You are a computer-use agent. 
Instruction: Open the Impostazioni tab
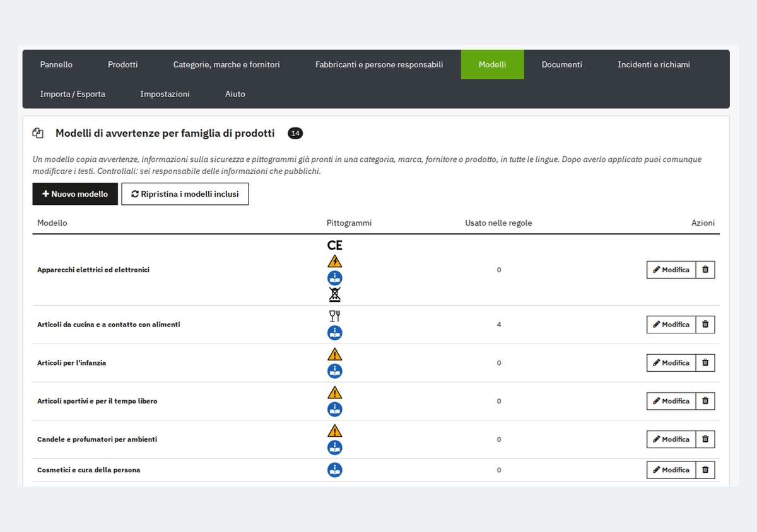[x=165, y=94]
